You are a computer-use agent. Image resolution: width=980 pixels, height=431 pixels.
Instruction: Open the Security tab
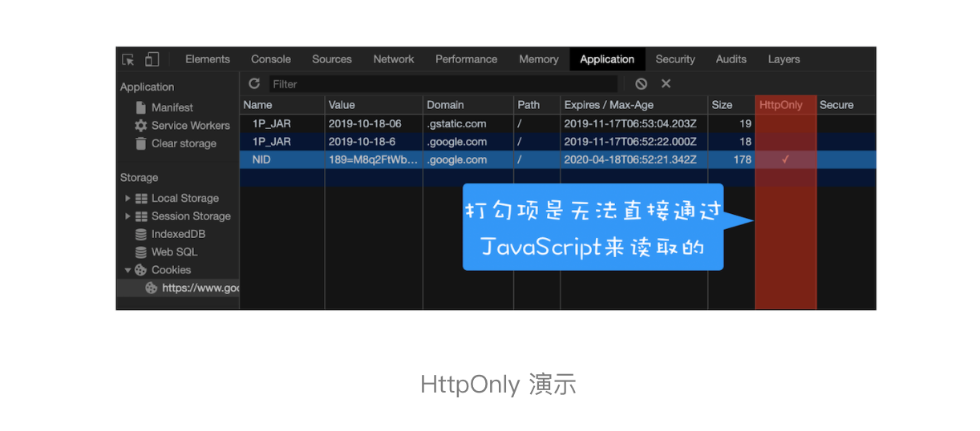(x=675, y=59)
